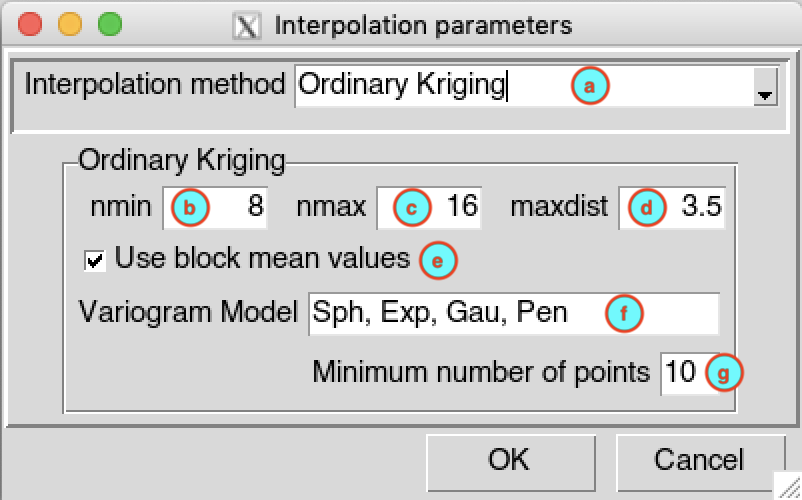Screen dimensions: 802x500
Task: Zoom the window with the green button
Action: (x=109, y=25)
